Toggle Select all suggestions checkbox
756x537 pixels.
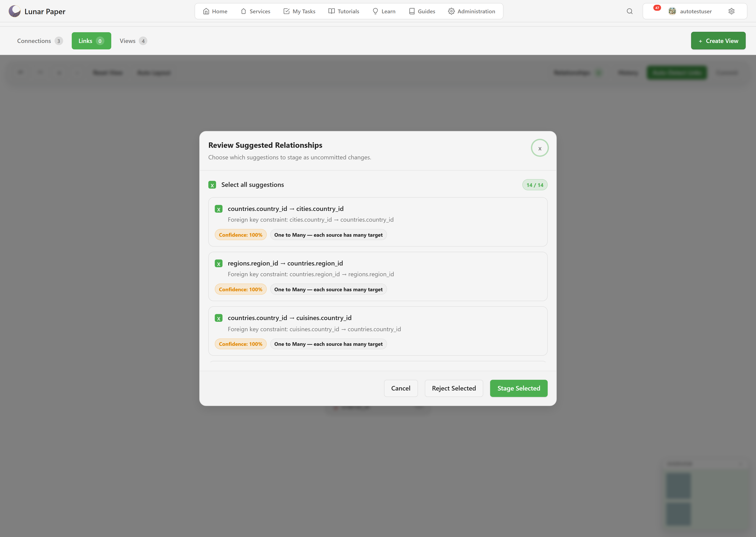pos(212,185)
